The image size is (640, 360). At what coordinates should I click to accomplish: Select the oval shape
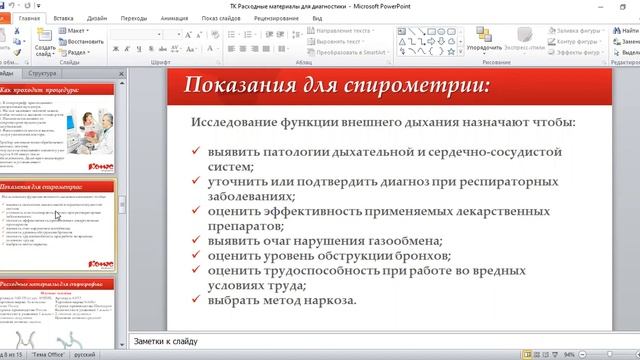click(x=441, y=31)
